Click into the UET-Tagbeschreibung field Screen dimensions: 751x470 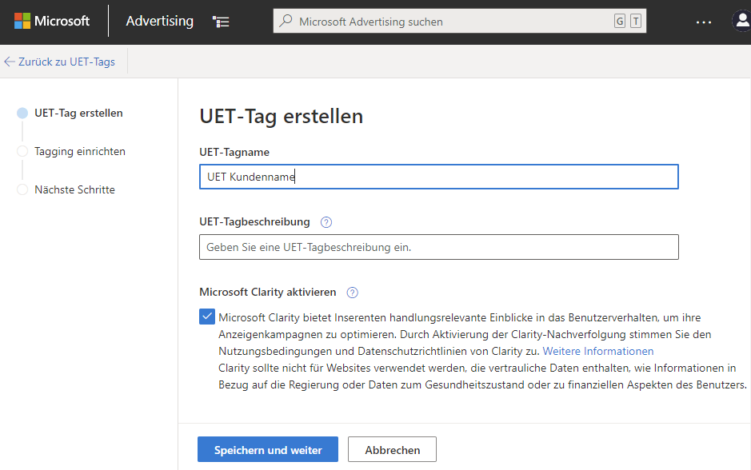pyautogui.click(x=439, y=247)
